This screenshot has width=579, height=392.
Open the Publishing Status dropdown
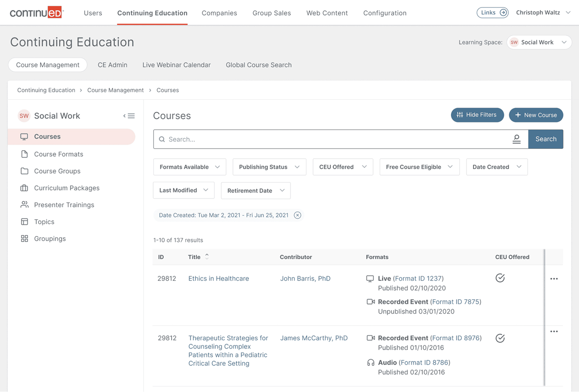[x=269, y=167]
